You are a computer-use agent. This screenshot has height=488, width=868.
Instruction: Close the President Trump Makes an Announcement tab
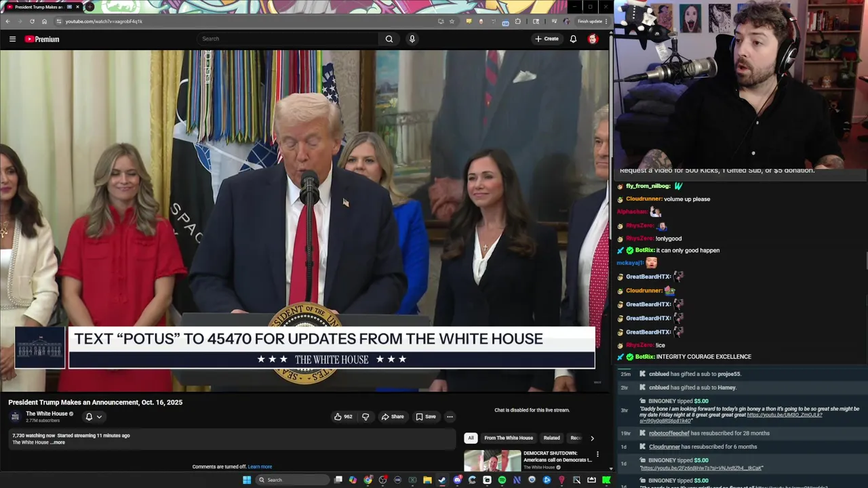tap(77, 7)
